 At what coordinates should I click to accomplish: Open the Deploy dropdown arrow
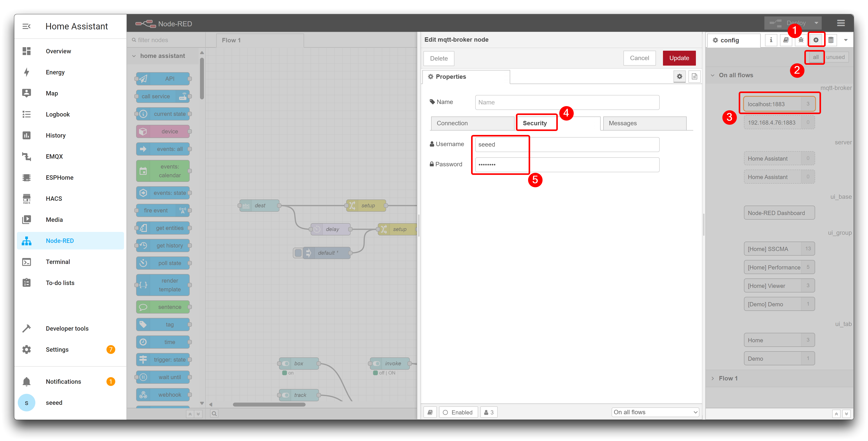[816, 23]
